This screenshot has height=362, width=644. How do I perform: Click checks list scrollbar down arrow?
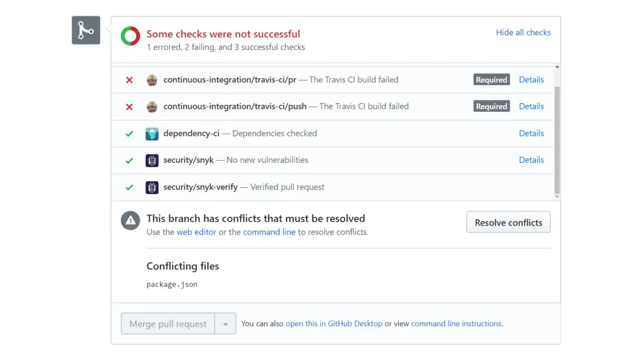point(557,197)
